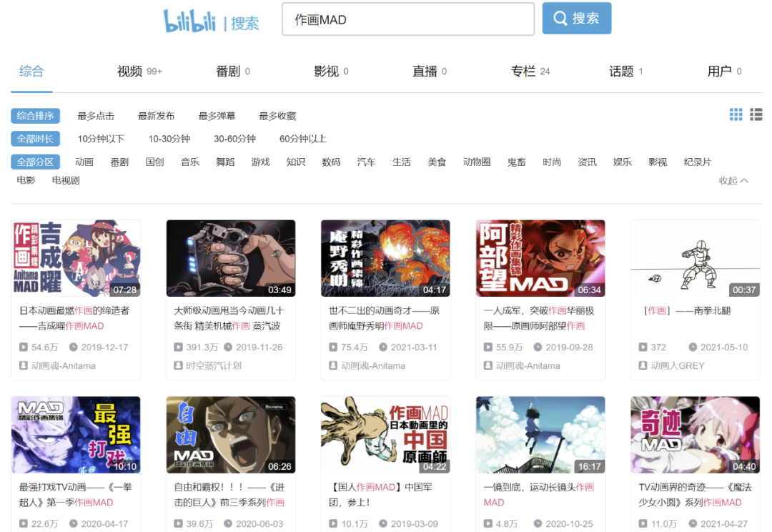
Task: Filter duration to 10-30分钟
Action: point(169,139)
